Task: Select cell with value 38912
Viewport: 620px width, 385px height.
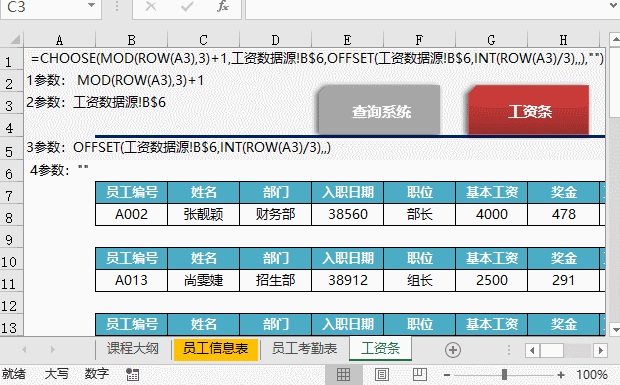Action: 348,280
